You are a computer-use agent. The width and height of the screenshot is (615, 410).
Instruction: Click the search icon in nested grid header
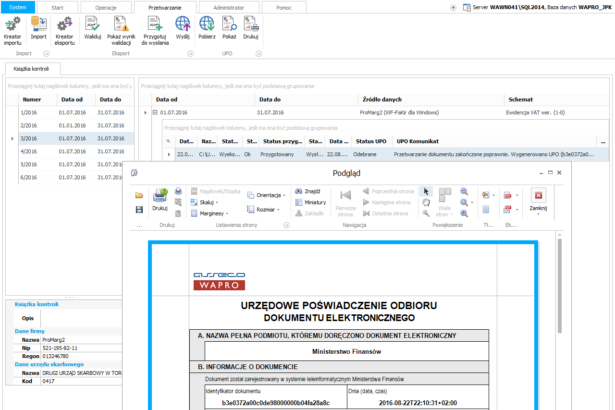pos(168,141)
